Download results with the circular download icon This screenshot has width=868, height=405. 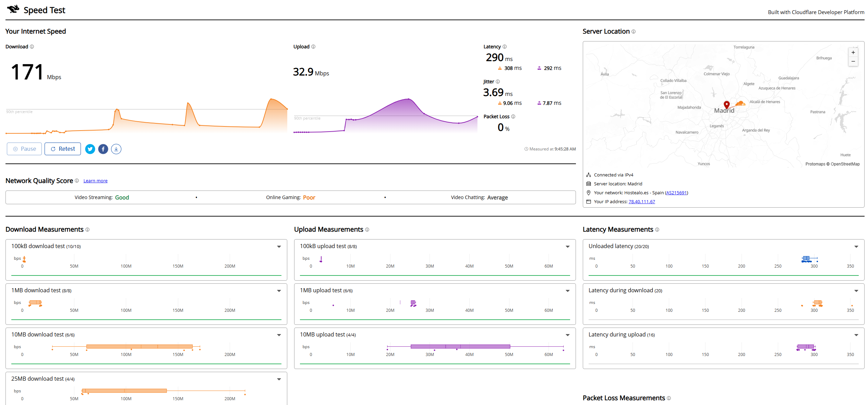click(x=116, y=149)
